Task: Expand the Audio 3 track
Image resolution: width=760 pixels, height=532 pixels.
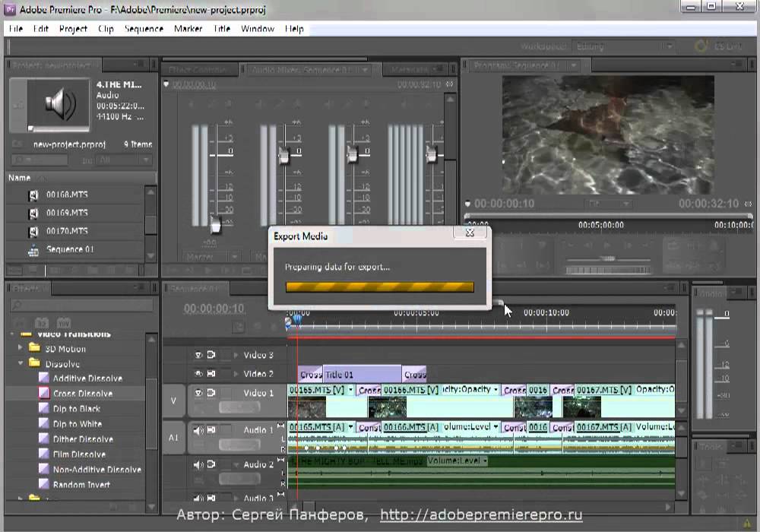Action: [x=236, y=498]
